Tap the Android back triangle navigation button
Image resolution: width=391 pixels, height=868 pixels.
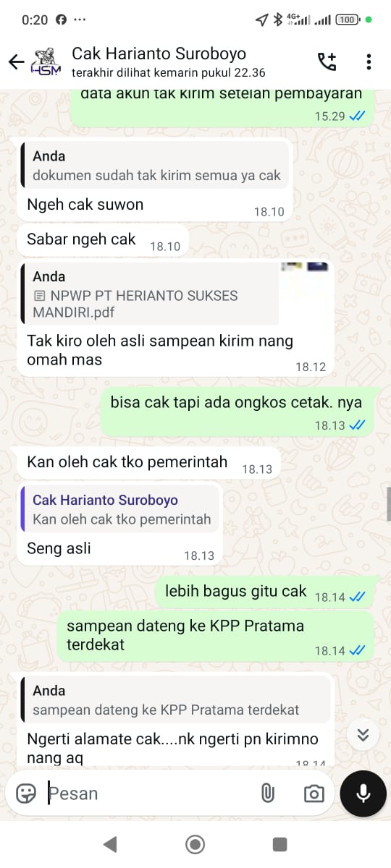coord(109,843)
